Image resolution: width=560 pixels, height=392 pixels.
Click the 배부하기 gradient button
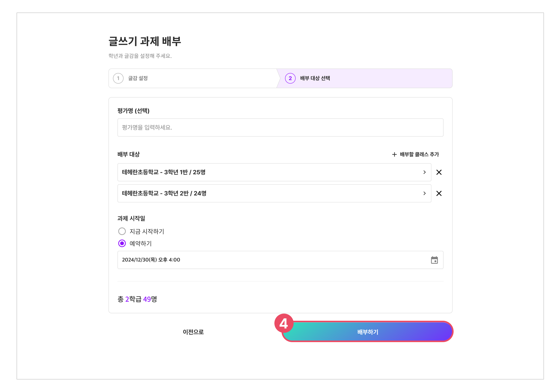(368, 332)
